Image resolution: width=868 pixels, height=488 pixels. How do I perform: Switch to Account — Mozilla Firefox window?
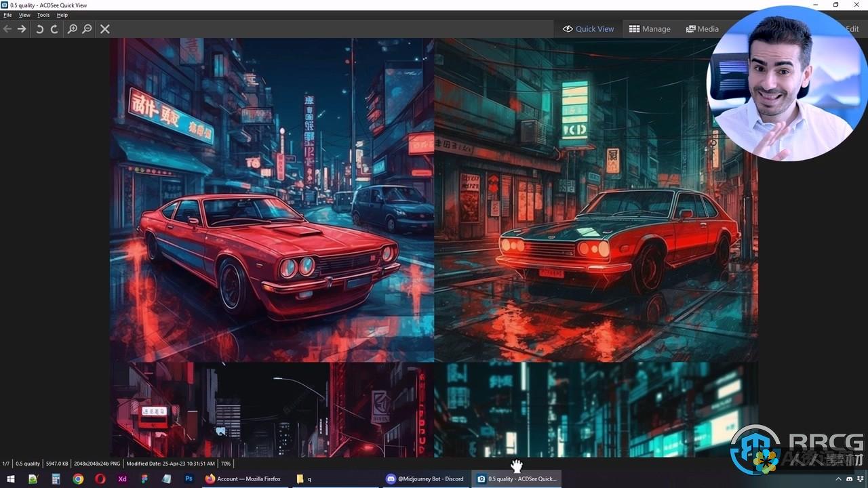point(245,479)
